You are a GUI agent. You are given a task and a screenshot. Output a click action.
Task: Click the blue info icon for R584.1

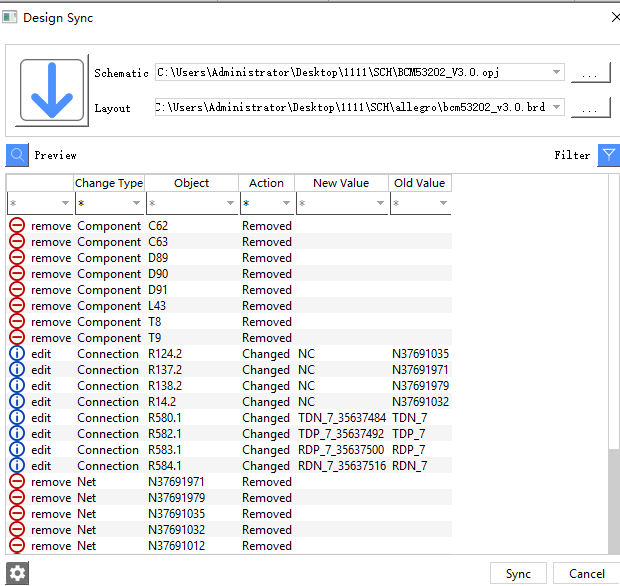17,465
